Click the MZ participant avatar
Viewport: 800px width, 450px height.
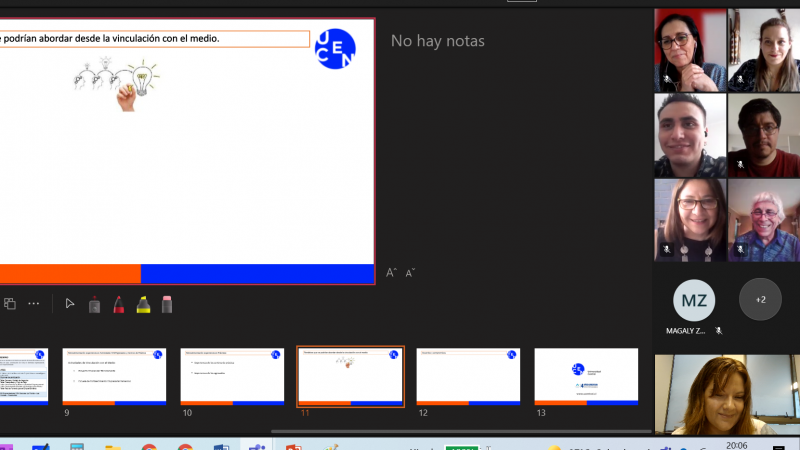click(692, 299)
